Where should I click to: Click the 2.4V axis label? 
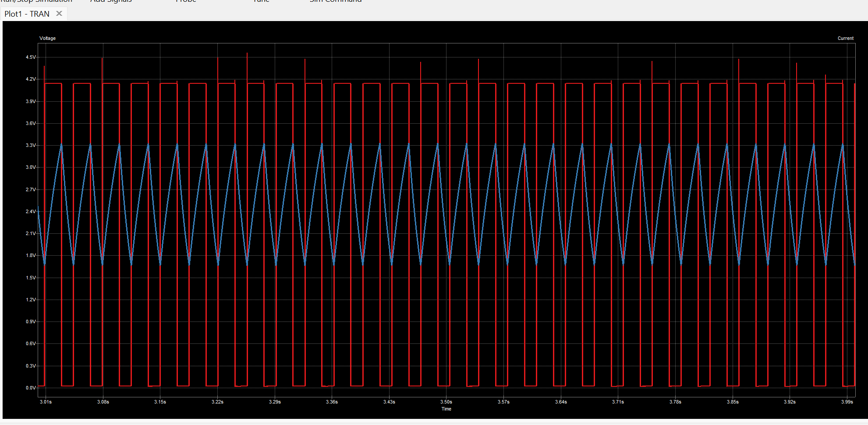tap(31, 211)
